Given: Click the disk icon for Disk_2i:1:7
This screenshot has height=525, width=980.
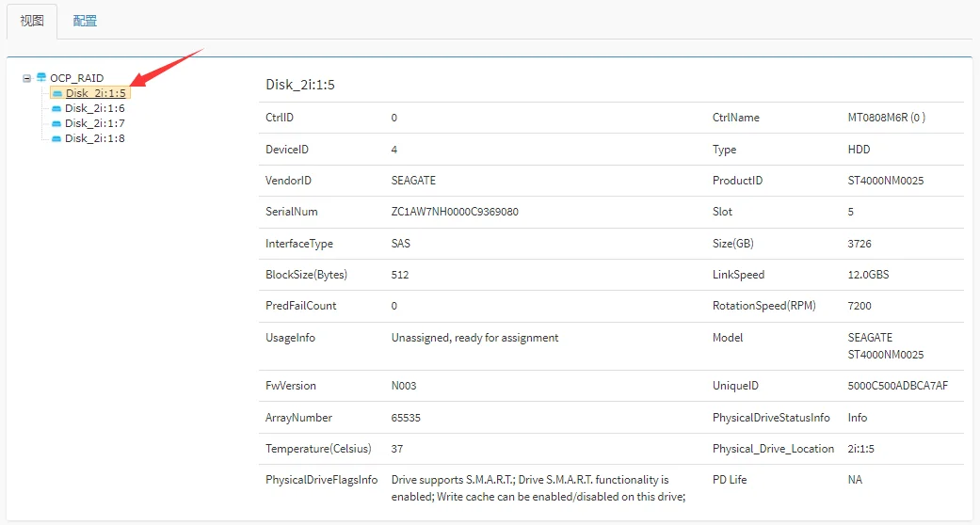Looking at the screenshot, I should pos(56,124).
